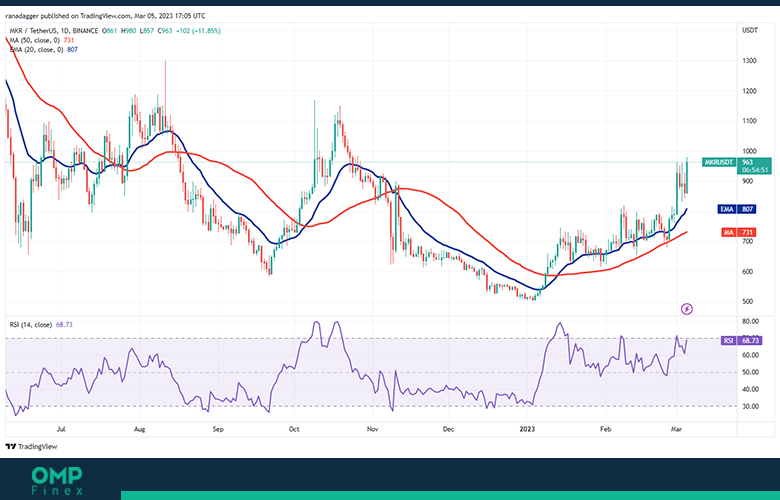This screenshot has height=500, width=780.
Task: Click the Jul label on time axis
Action: [x=61, y=429]
